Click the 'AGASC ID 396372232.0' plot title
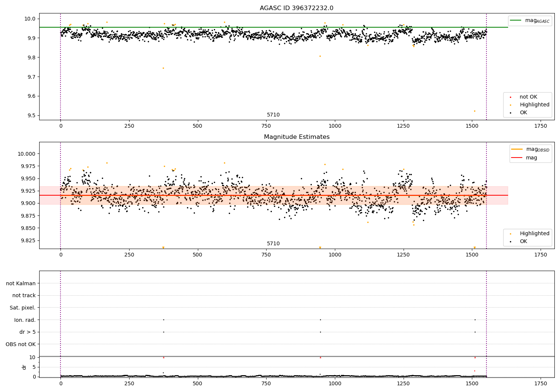Image resolution: width=560 pixels, height=392 pixels. tap(296, 8)
